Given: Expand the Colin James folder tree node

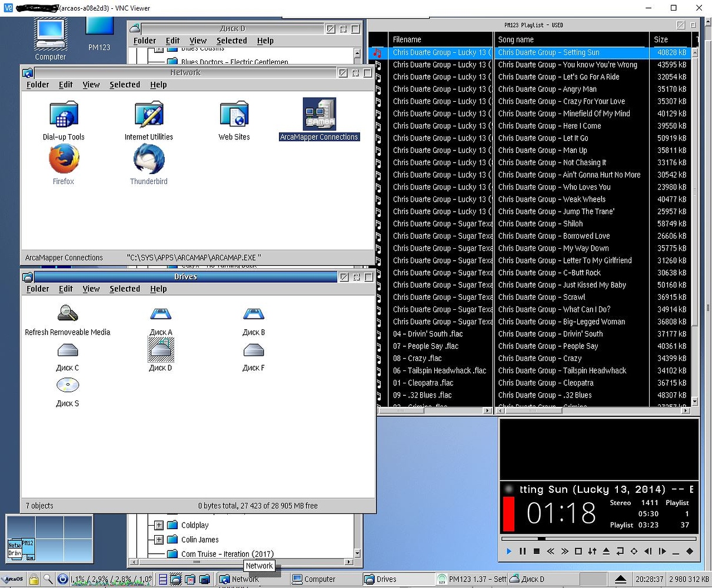Looking at the screenshot, I should tap(159, 539).
